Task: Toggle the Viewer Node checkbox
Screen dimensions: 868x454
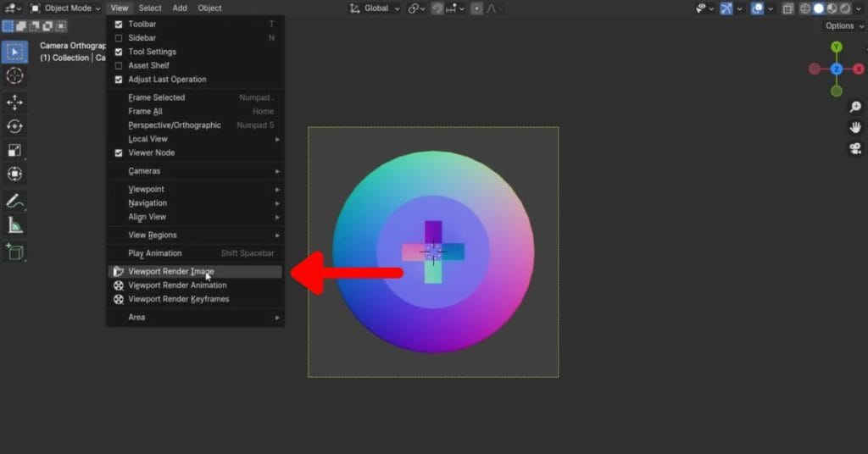Action: click(x=119, y=153)
